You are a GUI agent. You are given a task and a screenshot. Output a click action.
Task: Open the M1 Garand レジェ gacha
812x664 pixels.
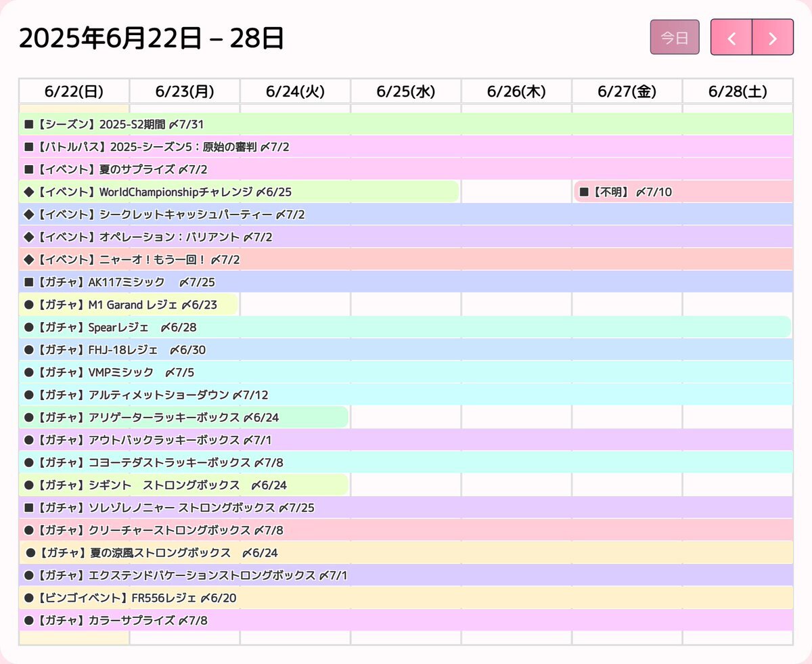129,305
